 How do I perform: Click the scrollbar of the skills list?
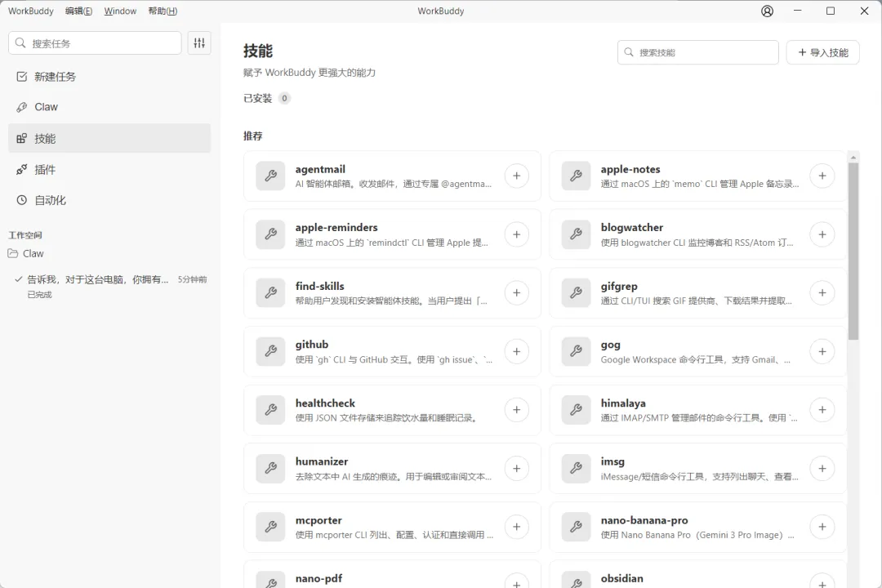pos(853,245)
